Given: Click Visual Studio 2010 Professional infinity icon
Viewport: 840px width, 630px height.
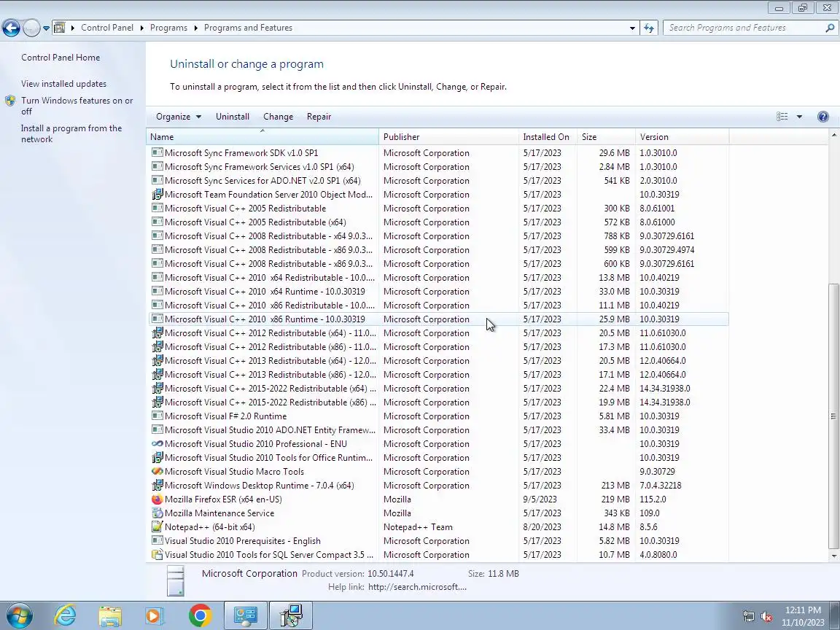Looking at the screenshot, I should click(x=157, y=443).
